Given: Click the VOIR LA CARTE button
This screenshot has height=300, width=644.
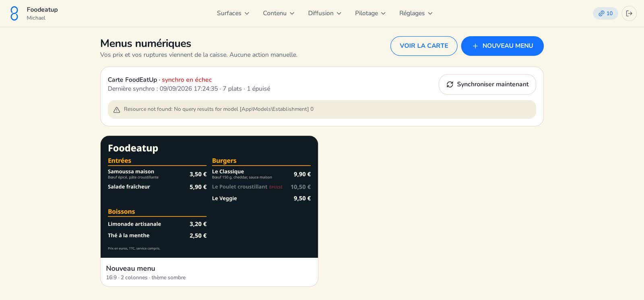Looking at the screenshot, I should coord(424,46).
